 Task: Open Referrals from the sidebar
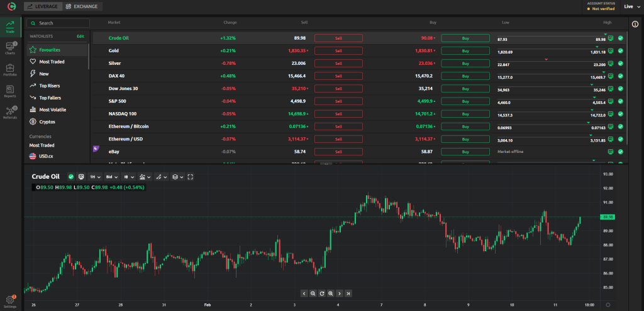point(10,112)
